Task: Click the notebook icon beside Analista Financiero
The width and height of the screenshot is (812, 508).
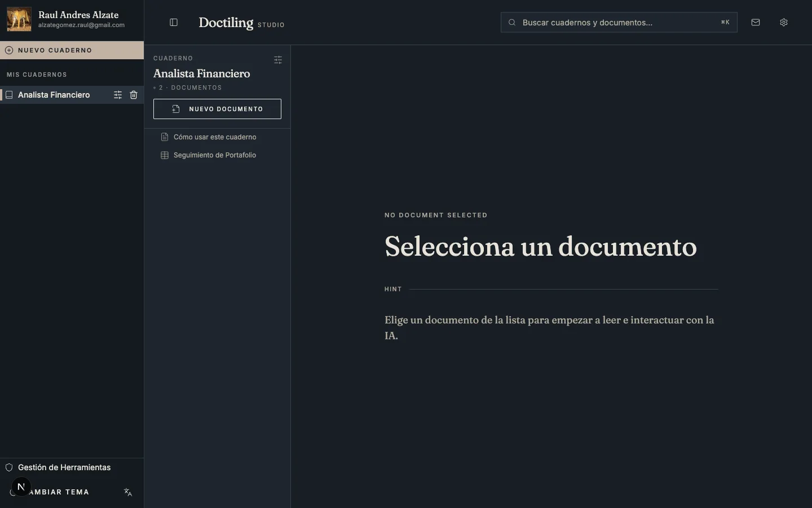Action: [9, 95]
